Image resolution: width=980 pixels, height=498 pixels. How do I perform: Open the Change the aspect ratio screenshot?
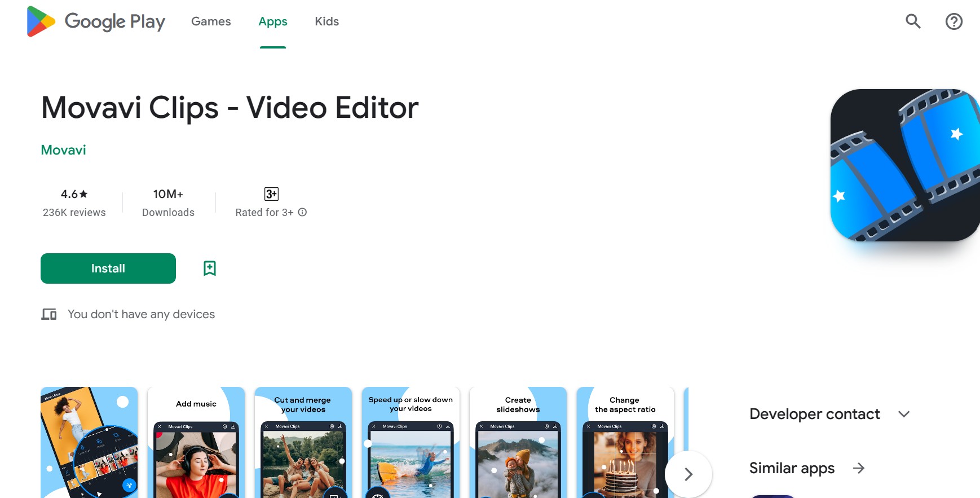click(x=625, y=443)
